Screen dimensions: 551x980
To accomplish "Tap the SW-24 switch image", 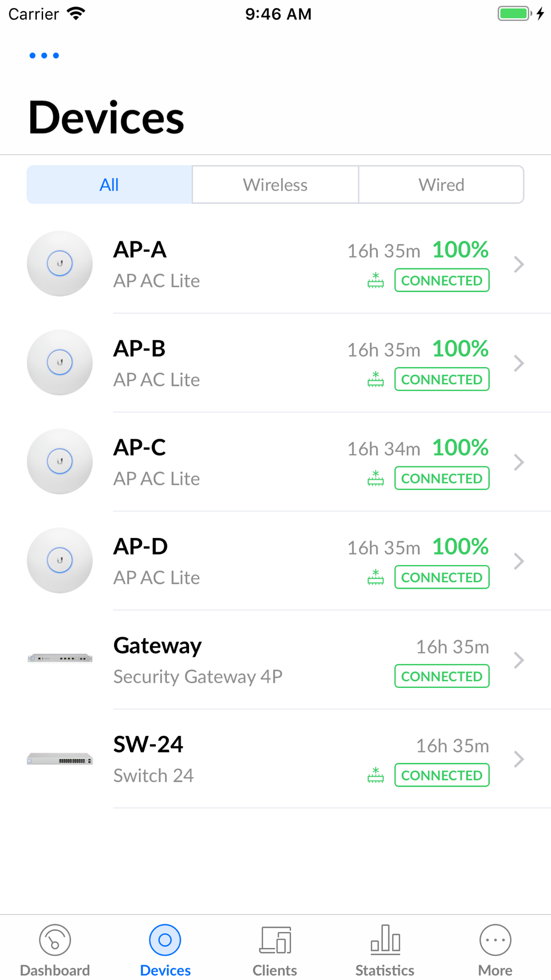I will [x=60, y=760].
